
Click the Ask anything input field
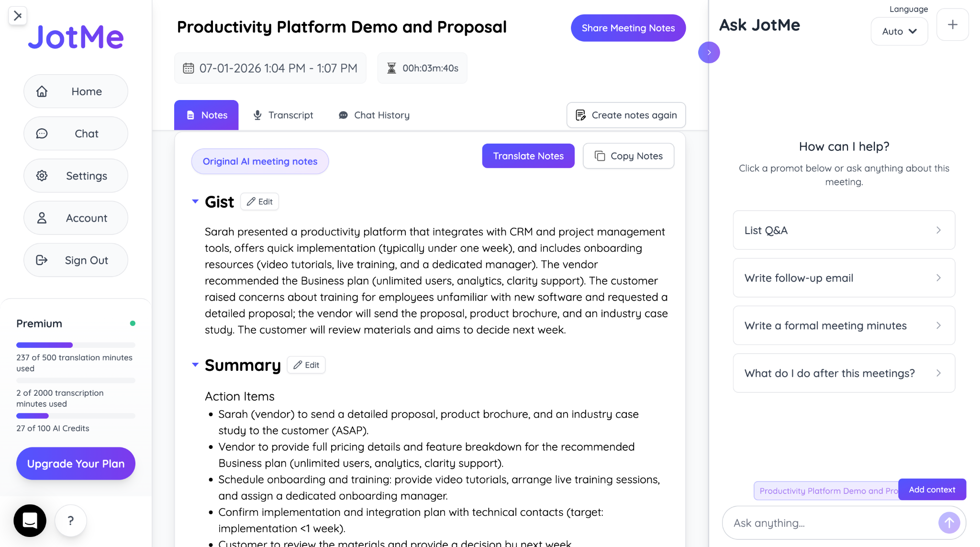pyautogui.click(x=833, y=523)
